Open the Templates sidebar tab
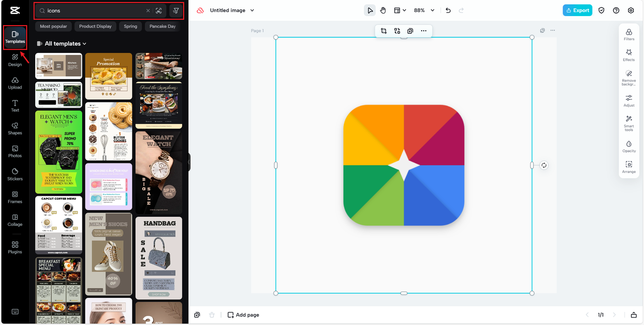The width and height of the screenshot is (644, 325). tap(15, 37)
